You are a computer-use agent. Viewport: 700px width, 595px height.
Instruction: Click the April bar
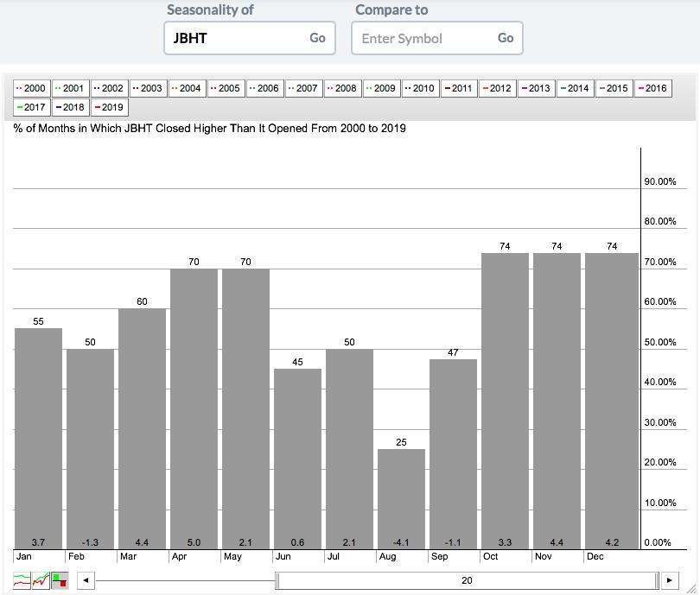[194, 409]
